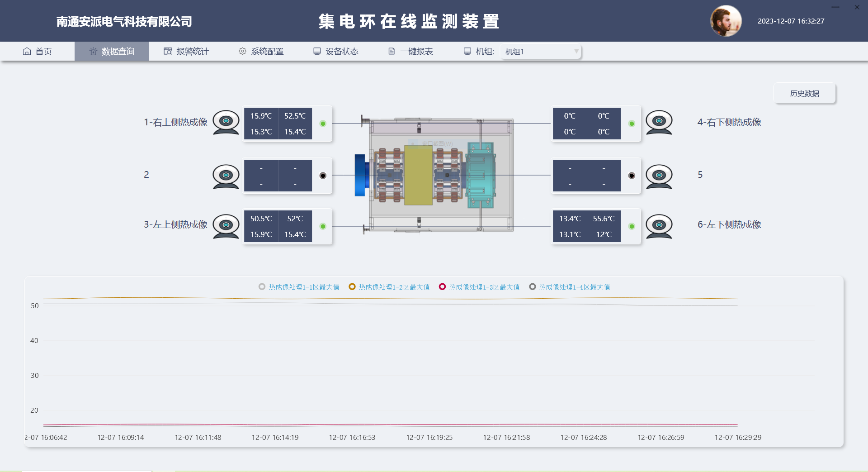Screen dimensions: 868x472
Task: Toggle legend 热成像处理1-1区最大值
Action: click(299, 287)
